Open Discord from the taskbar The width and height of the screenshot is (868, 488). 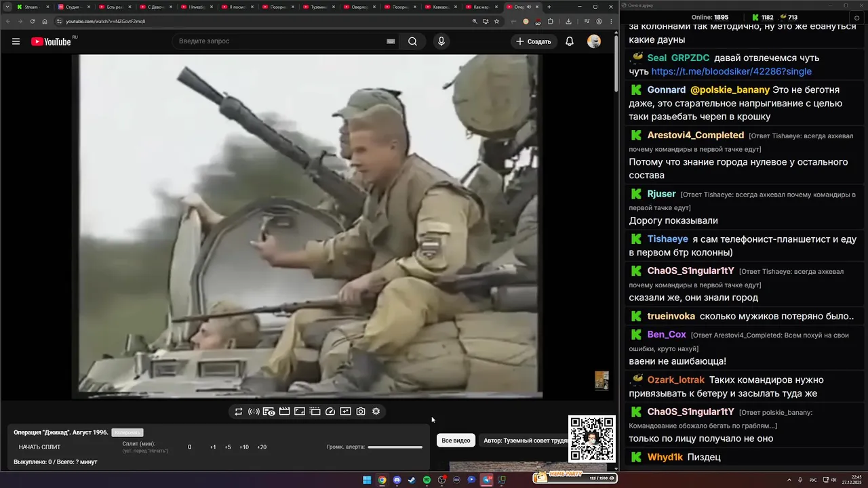[x=397, y=480]
